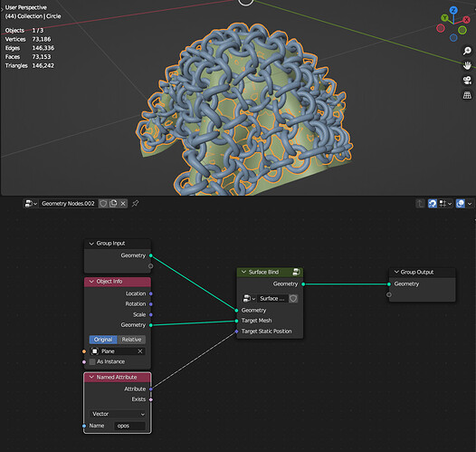The height and width of the screenshot is (452, 476).
Task: Select Original transform space in Object Info
Action: point(103,340)
